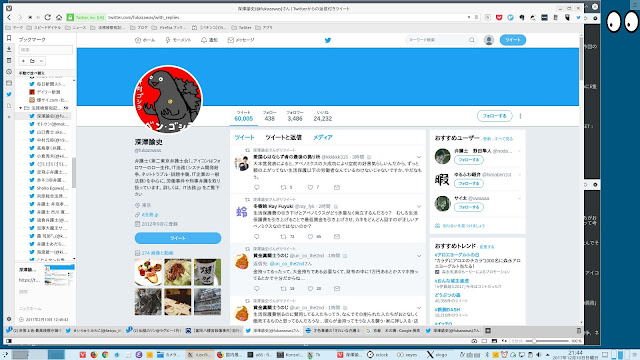Click the capture page camera icon
The width and height of the screenshot is (640, 360).
(x=474, y=341)
